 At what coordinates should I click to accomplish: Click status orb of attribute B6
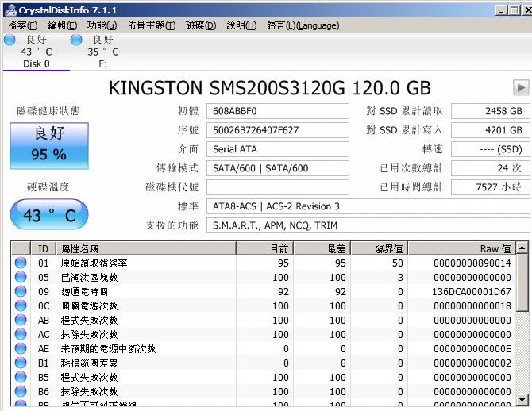coord(21,391)
